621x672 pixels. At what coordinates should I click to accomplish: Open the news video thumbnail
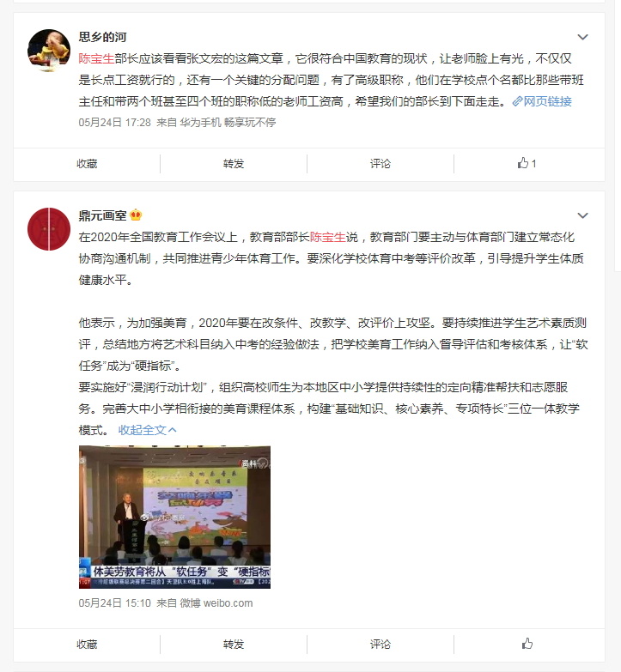click(174, 517)
